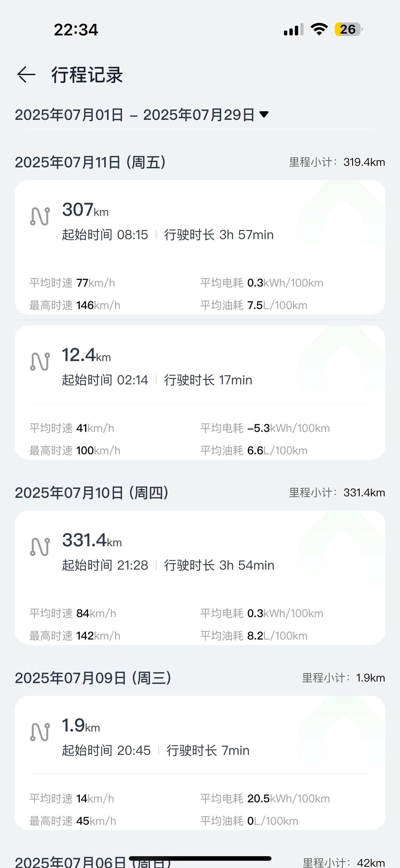Viewport: 400px width, 868px height.
Task: Tap the 2025年07月09日 (周三) date header
Action: pos(93,678)
